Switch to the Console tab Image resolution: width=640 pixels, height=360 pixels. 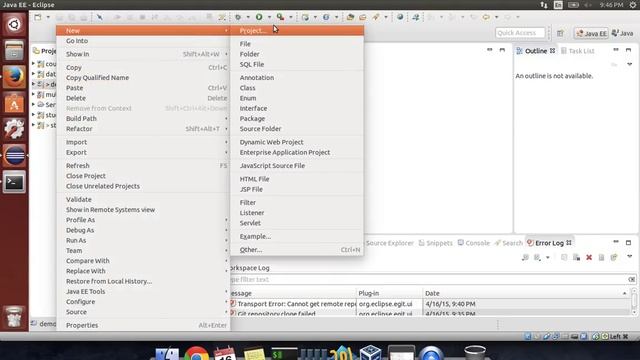point(473,243)
